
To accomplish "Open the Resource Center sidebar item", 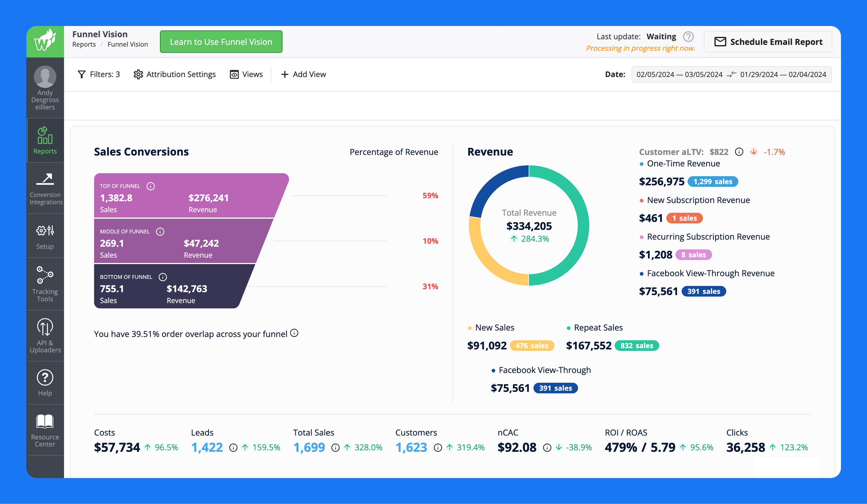I will coord(45,430).
